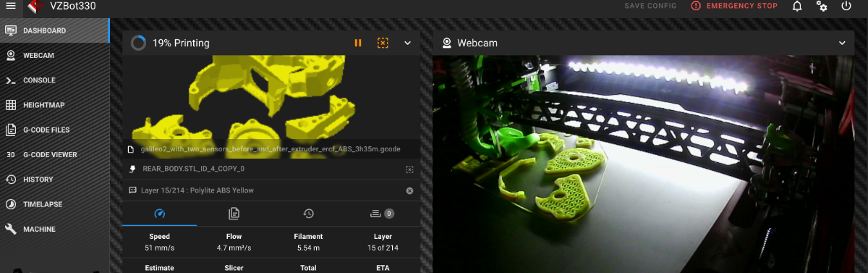The width and height of the screenshot is (868, 273).
Task: Expand the print status panel options chevron
Action: tap(407, 43)
